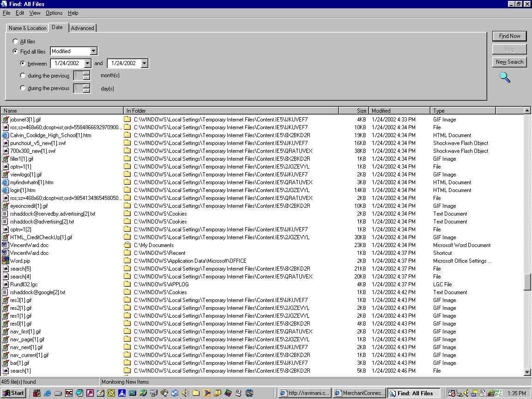
Task: Launch Internet Explorer from the quick launch bar
Action: point(48,393)
